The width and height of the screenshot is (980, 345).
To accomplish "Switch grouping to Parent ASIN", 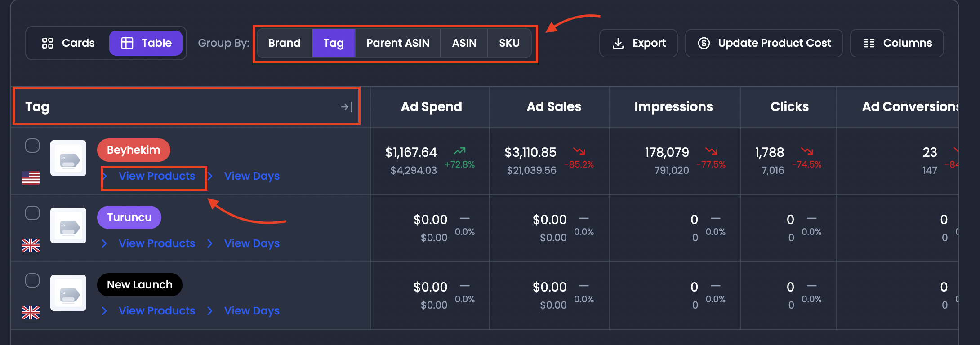I will [398, 43].
